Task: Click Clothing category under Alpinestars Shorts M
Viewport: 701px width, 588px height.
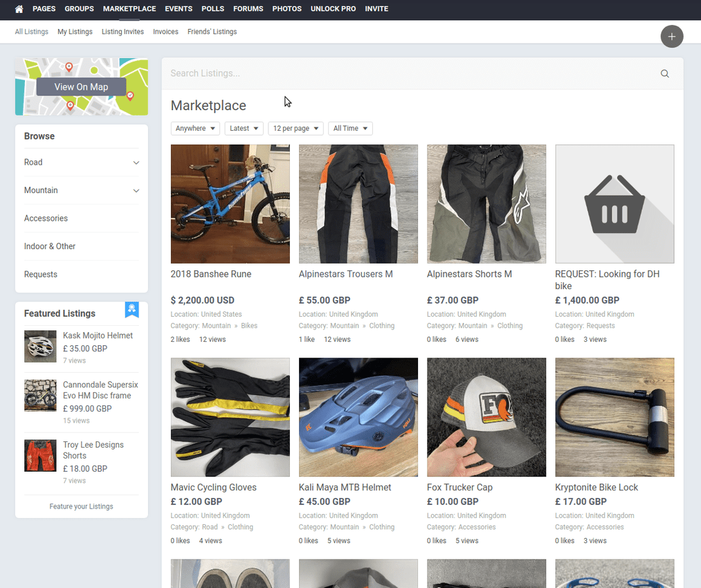Action: pyautogui.click(x=509, y=326)
